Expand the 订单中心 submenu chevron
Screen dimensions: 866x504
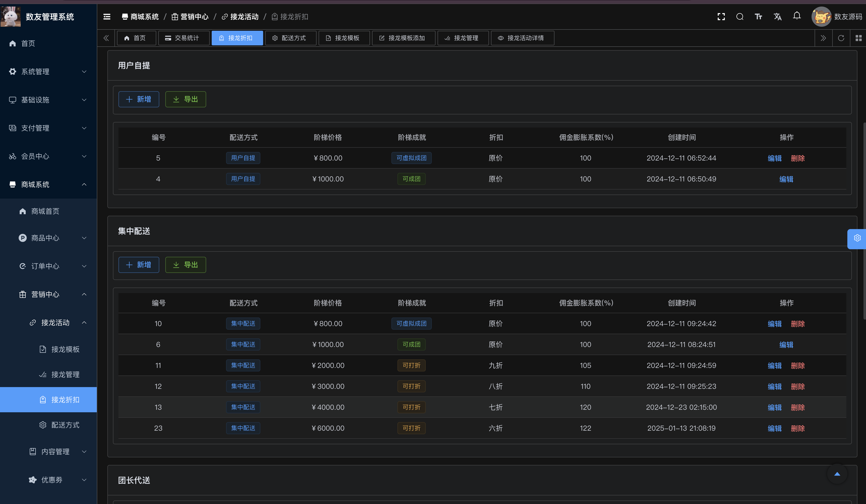[84, 266]
